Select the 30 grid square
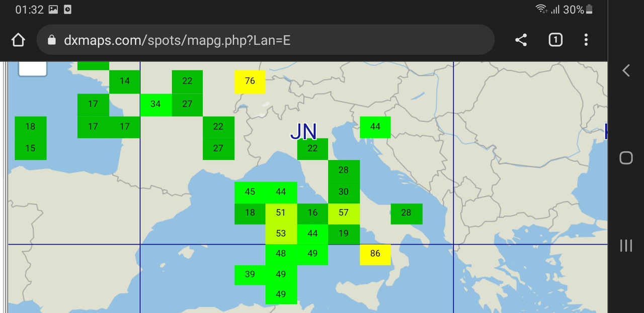 click(x=344, y=192)
